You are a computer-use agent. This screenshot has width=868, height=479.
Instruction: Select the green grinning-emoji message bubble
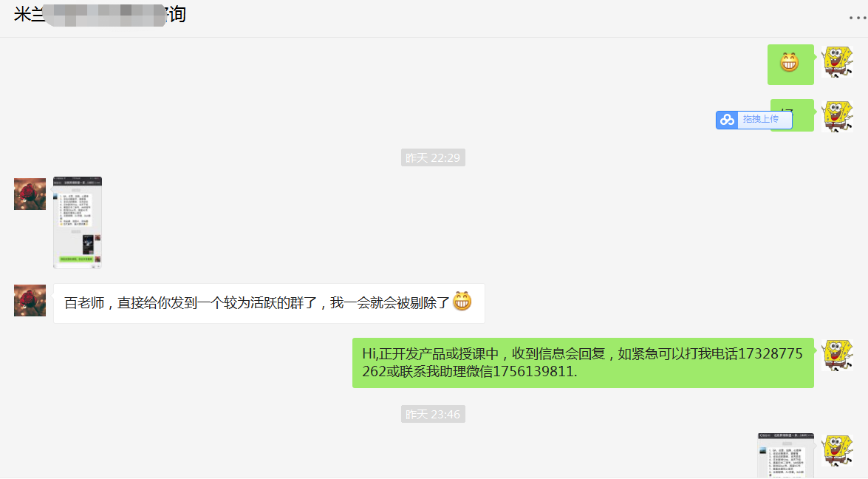point(790,65)
